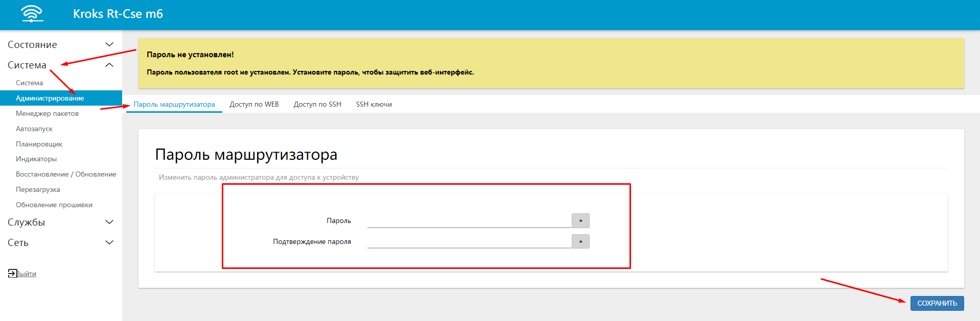Reveal Подтверждение пароля with its asterisk button
The image size is (980, 321).
[580, 241]
